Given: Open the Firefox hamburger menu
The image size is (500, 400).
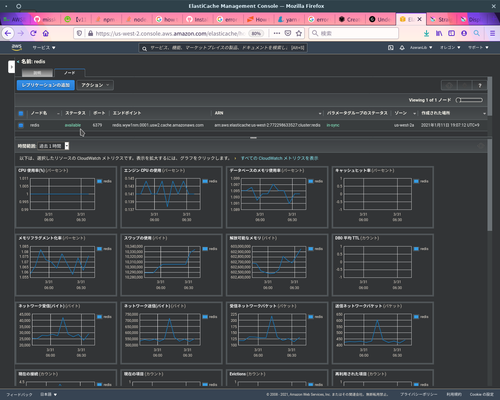Looking at the screenshot, I should tap(492, 33).
